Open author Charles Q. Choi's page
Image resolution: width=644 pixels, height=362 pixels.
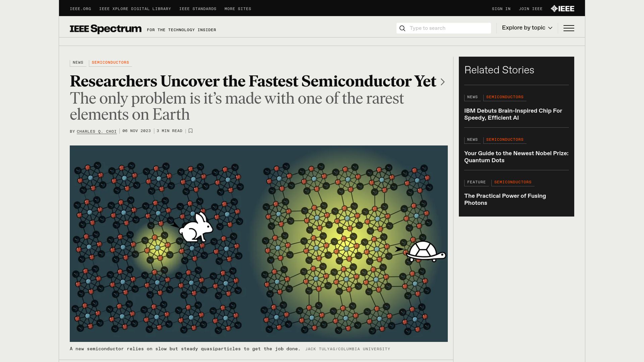coord(97,131)
